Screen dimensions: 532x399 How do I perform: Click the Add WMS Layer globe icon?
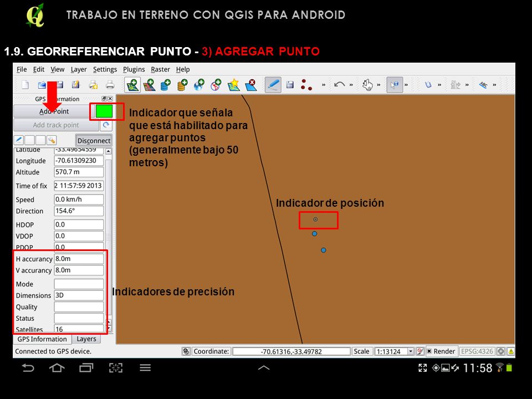pos(199,85)
